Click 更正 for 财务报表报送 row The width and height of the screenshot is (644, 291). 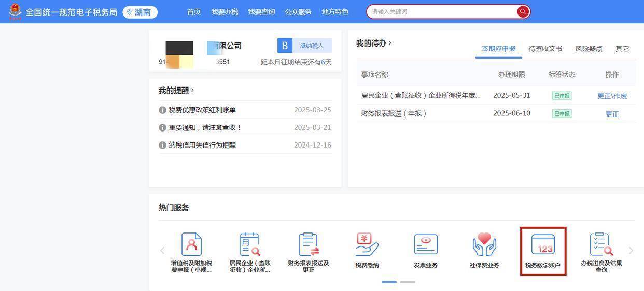[x=612, y=114]
